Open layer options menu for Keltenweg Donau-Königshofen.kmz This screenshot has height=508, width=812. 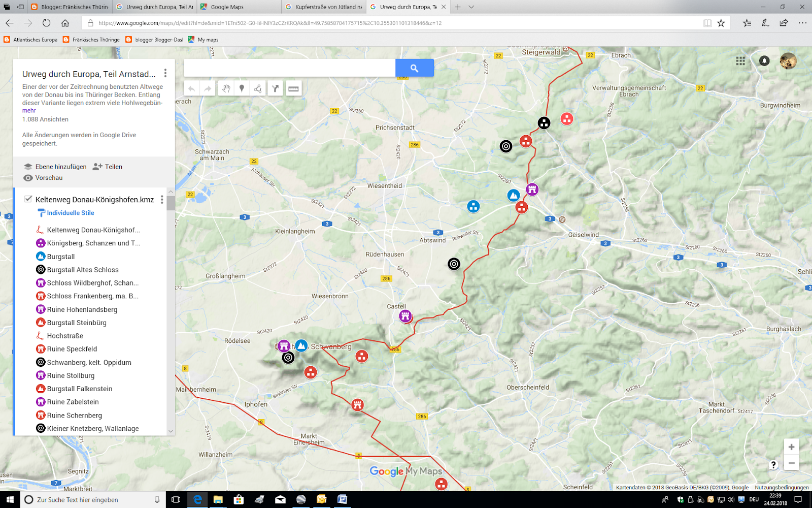162,200
